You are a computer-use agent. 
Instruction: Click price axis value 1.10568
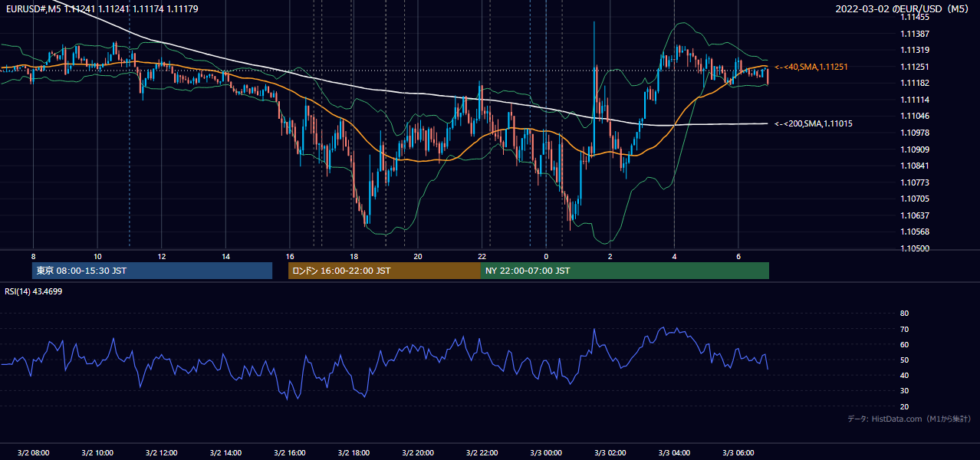[915, 232]
